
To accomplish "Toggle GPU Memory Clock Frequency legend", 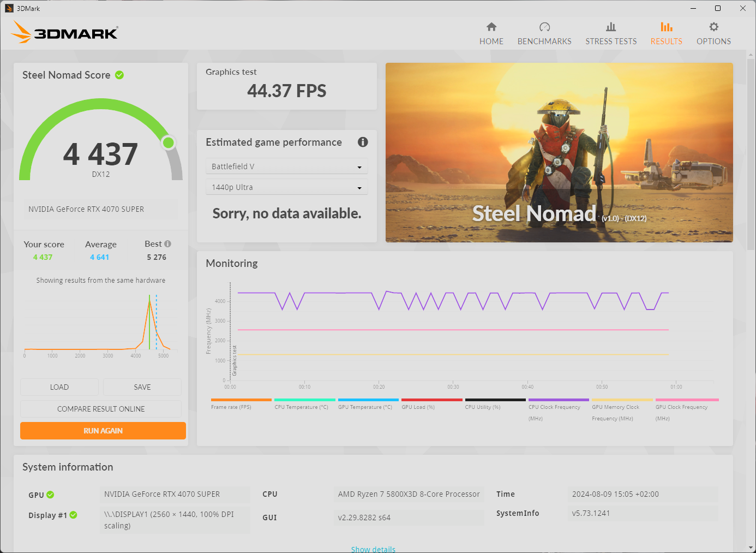I will coord(622,410).
